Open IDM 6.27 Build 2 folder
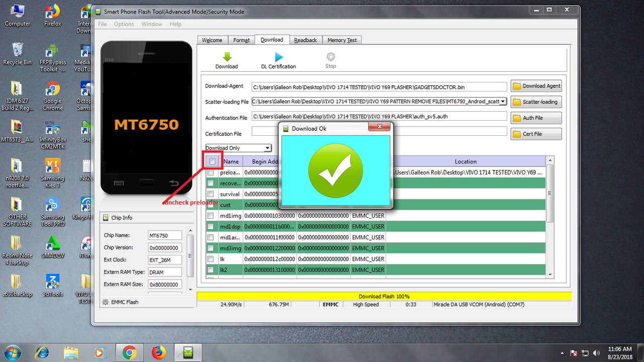644x362 pixels. pyautogui.click(x=18, y=97)
